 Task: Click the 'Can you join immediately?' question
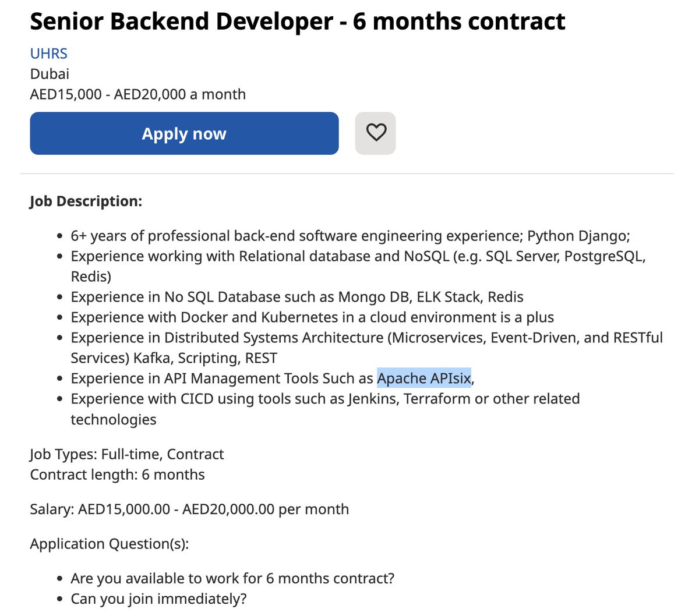click(x=158, y=598)
